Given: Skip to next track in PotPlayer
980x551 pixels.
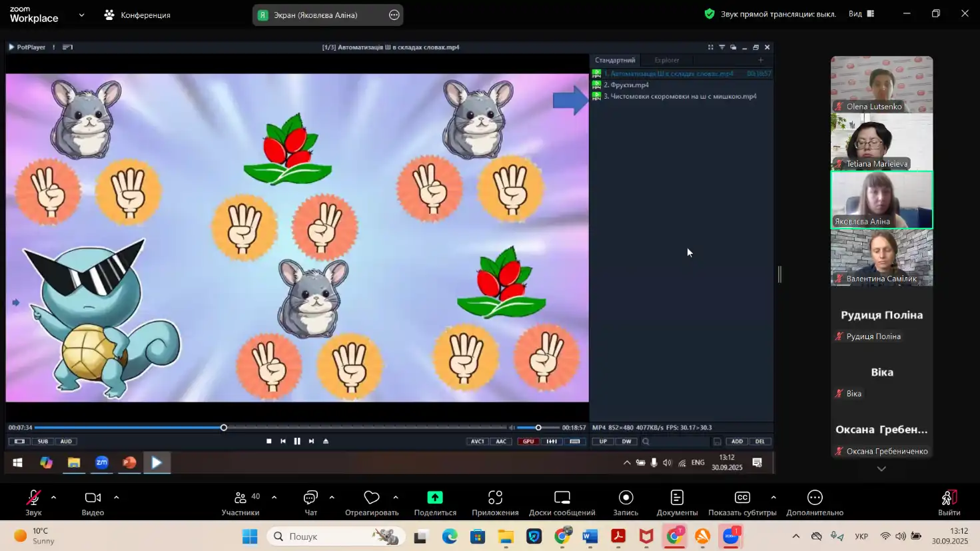Looking at the screenshot, I should tap(311, 441).
